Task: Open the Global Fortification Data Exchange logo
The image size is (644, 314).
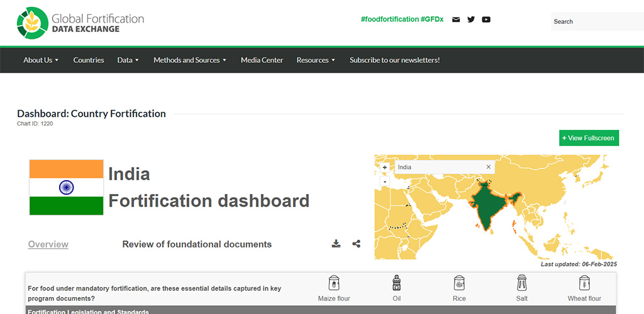Action: [80, 23]
